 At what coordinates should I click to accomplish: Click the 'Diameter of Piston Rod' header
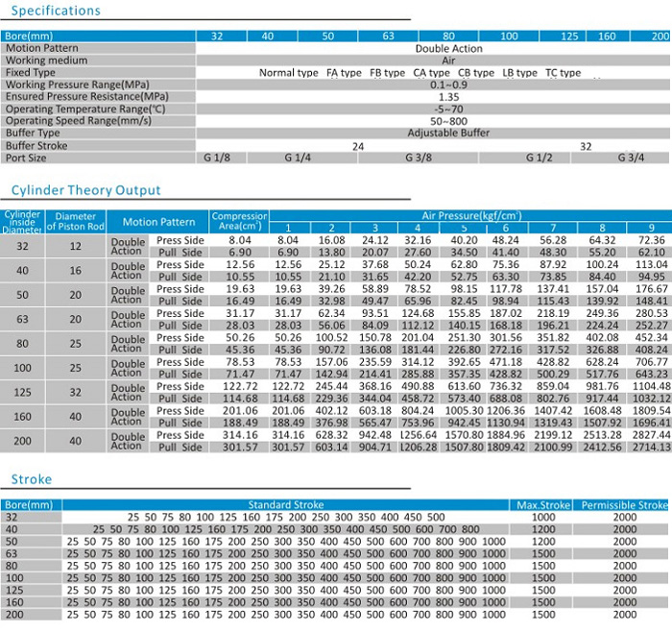click(76, 221)
